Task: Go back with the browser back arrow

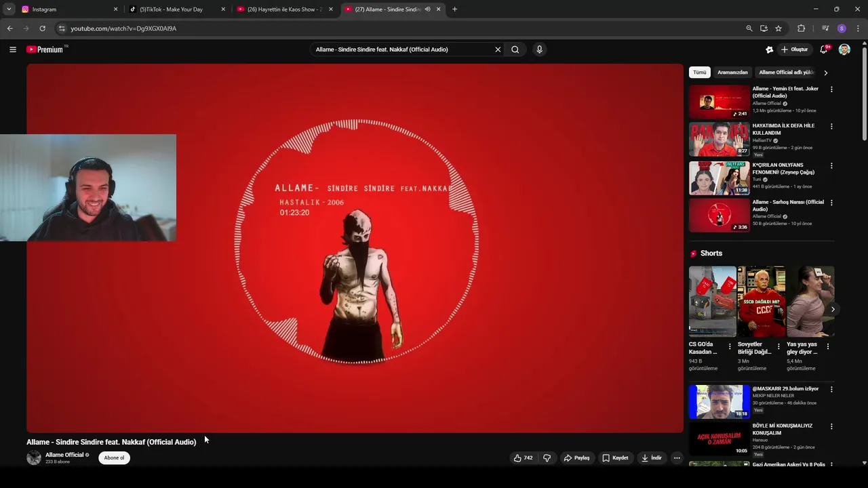Action: coord(9,28)
